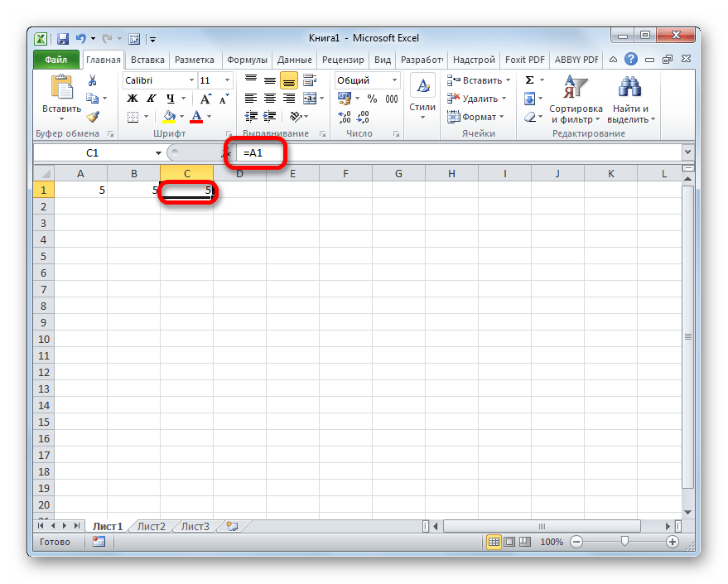Image resolution: width=728 pixels, height=584 pixels.
Task: Click the AutoSum sigma icon
Action: tap(529, 80)
